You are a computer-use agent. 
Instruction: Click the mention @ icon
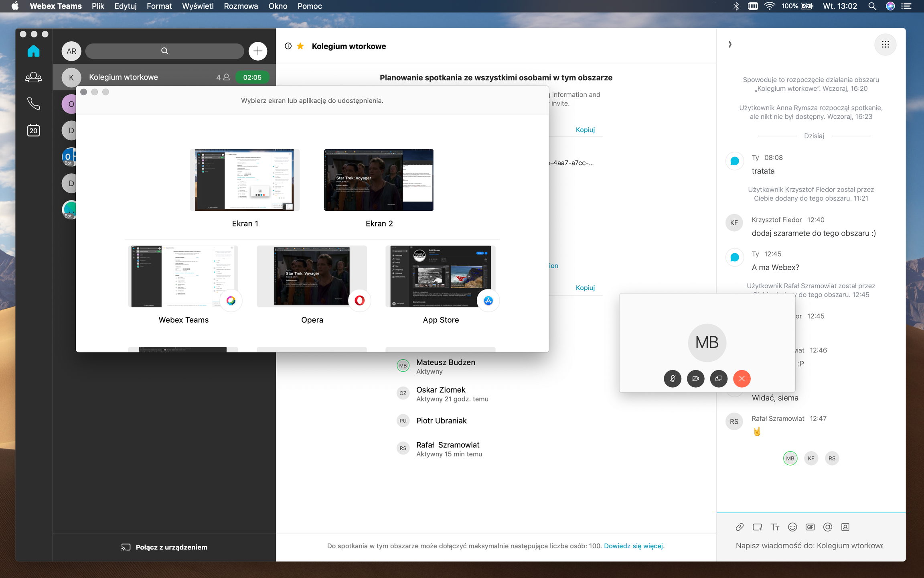point(827,527)
